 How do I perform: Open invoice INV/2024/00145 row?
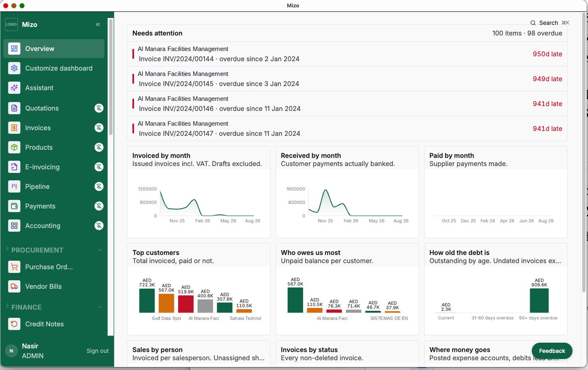click(347, 79)
